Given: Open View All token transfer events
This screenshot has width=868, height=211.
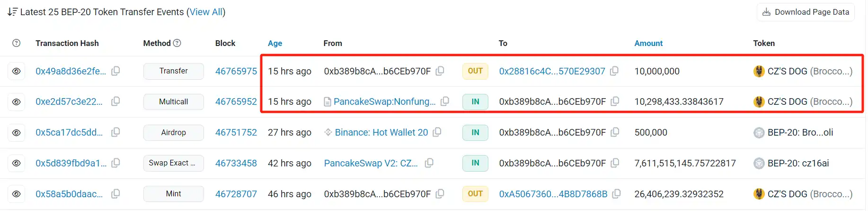Looking at the screenshot, I should coord(206,12).
